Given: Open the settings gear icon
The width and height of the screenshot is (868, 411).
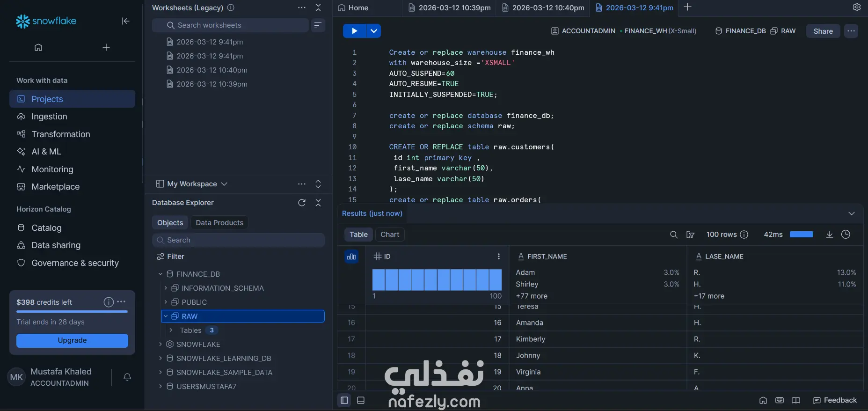Looking at the screenshot, I should coord(857,7).
